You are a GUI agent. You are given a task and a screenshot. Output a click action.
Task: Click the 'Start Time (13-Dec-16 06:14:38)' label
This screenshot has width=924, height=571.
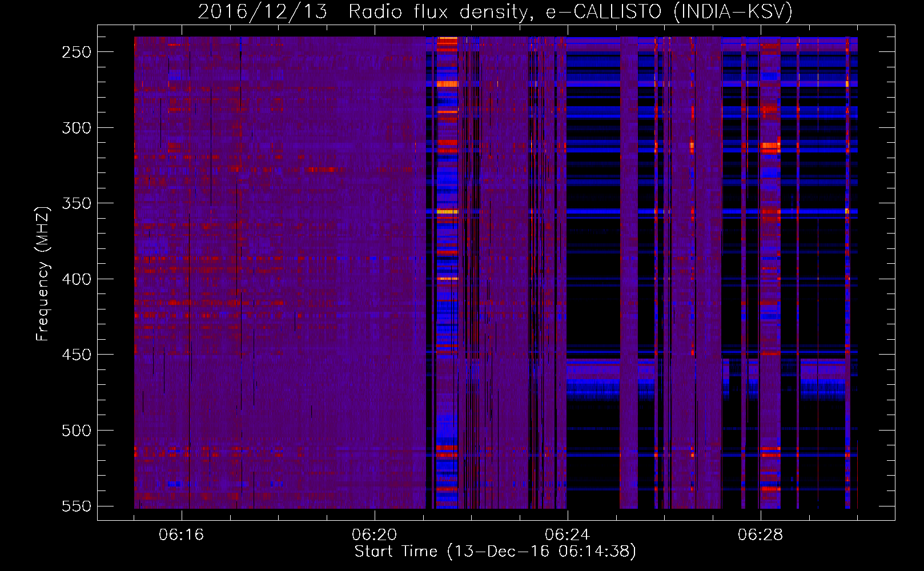(x=495, y=552)
